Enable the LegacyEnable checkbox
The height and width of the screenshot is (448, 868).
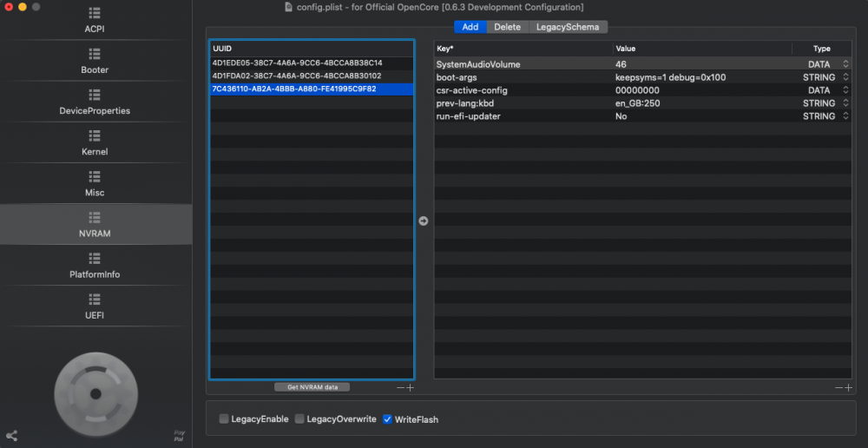(224, 419)
